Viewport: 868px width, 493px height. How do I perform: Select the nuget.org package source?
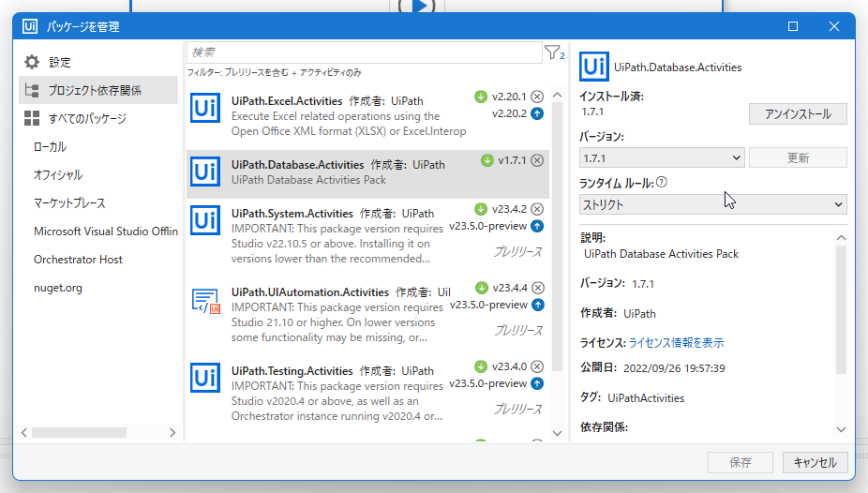pos(58,288)
